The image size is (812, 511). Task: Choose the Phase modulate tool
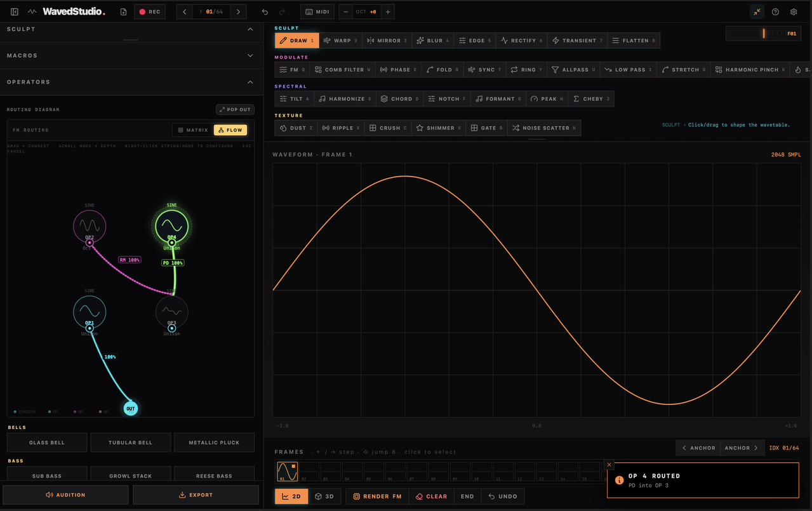click(399, 70)
